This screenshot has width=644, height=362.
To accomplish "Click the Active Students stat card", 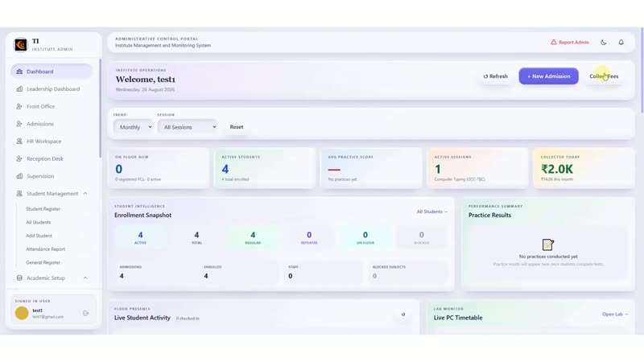I will click(x=265, y=168).
